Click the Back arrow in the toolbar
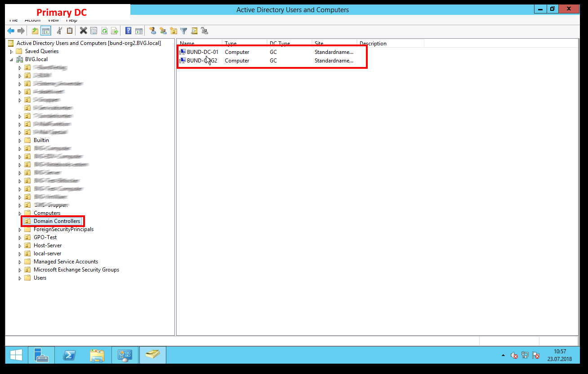Screen dimensions: 588x374 pos(11,31)
